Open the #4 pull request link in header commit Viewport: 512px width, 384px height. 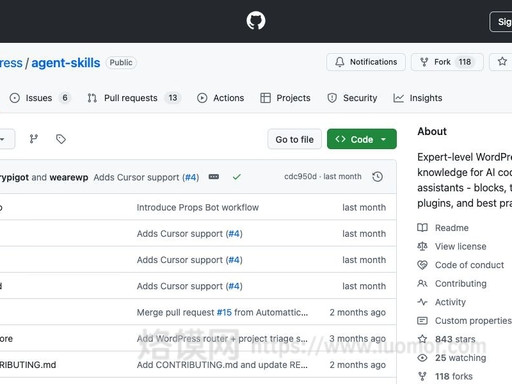coord(191,177)
